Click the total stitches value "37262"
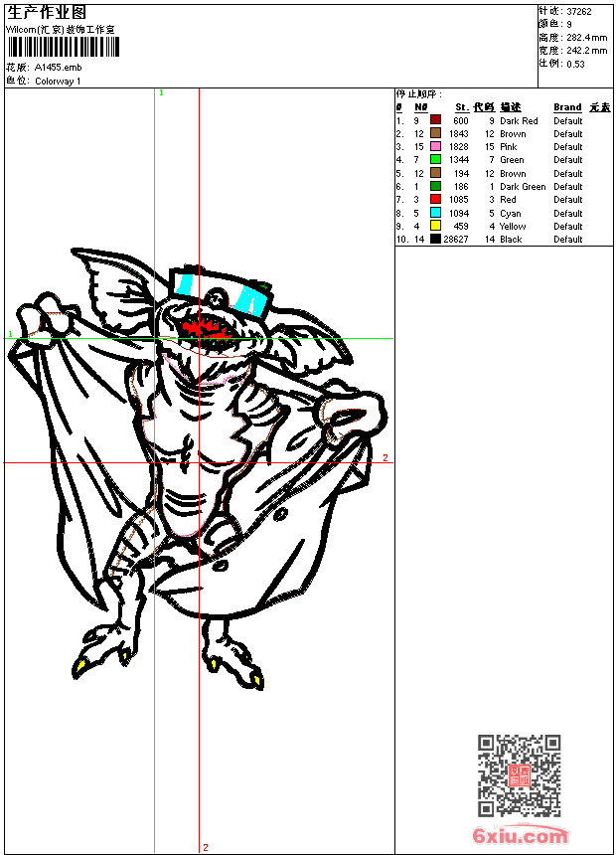The width and height of the screenshot is (616, 855). click(579, 12)
